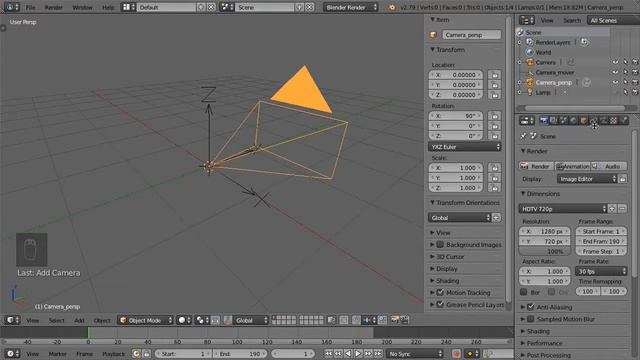Click the Render button
The image size is (640, 360).
536,166
